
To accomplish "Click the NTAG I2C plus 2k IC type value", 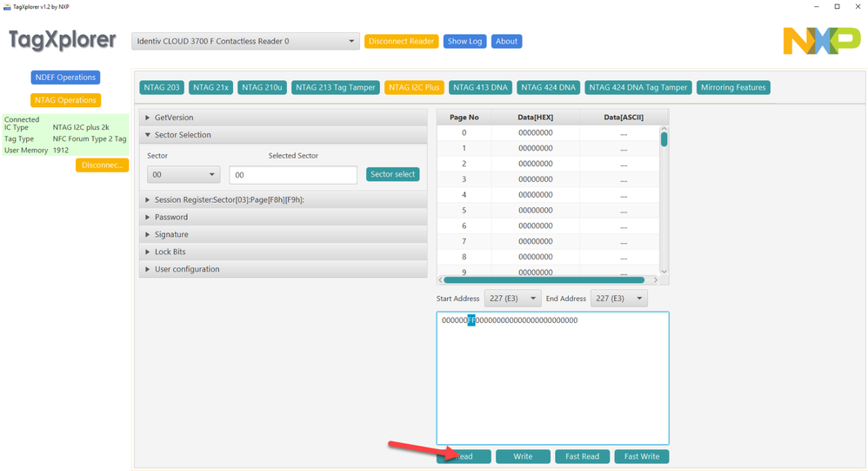I will 81,127.
